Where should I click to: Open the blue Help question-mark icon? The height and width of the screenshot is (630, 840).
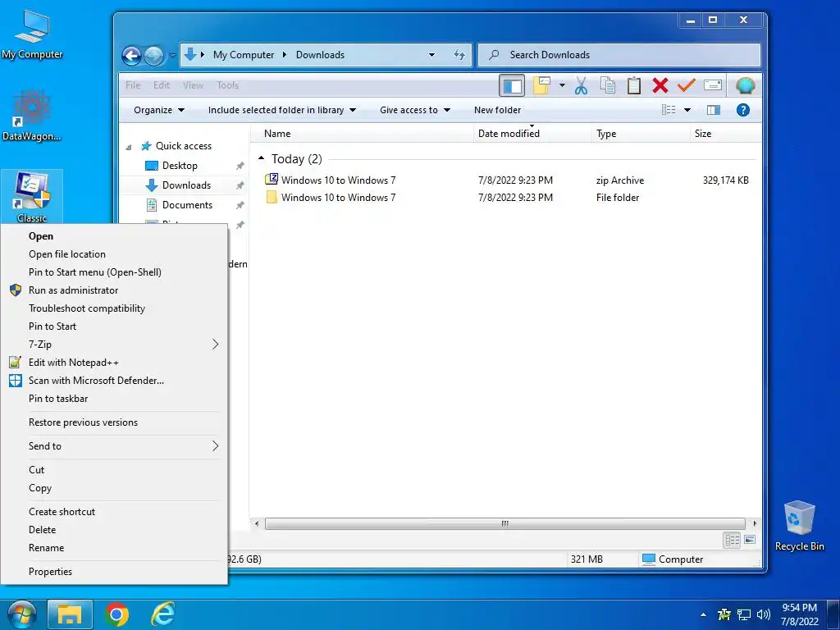tap(742, 110)
